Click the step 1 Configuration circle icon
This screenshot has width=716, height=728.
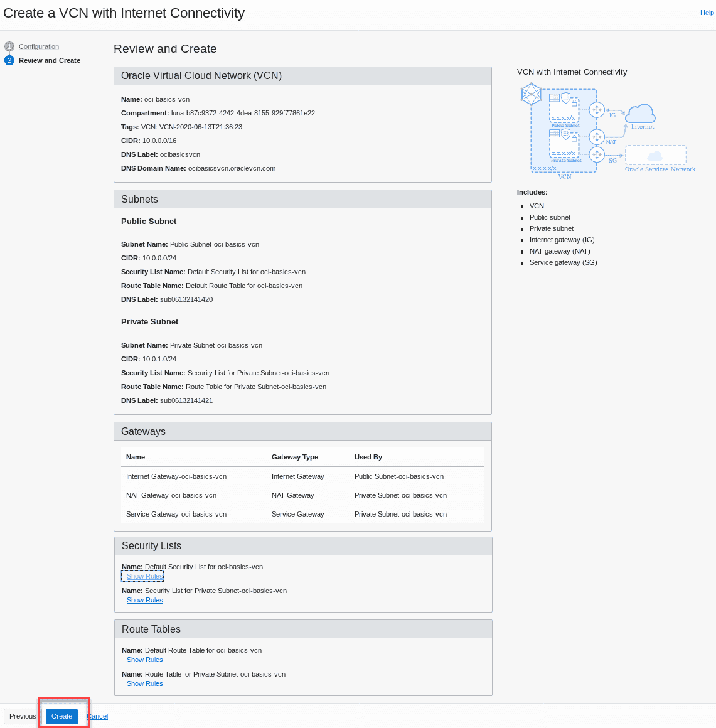point(9,46)
